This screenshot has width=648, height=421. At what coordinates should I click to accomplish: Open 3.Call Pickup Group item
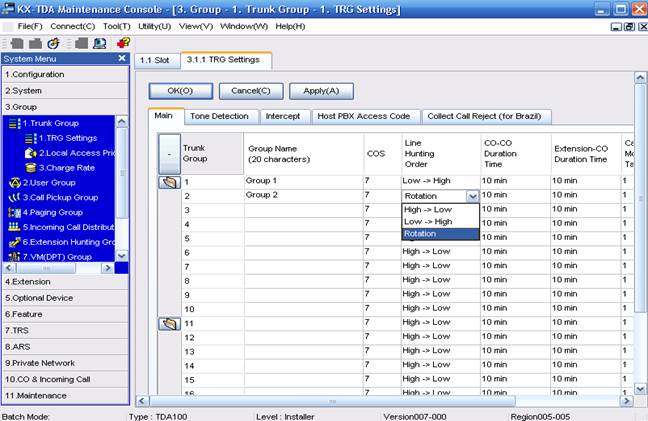point(53,197)
